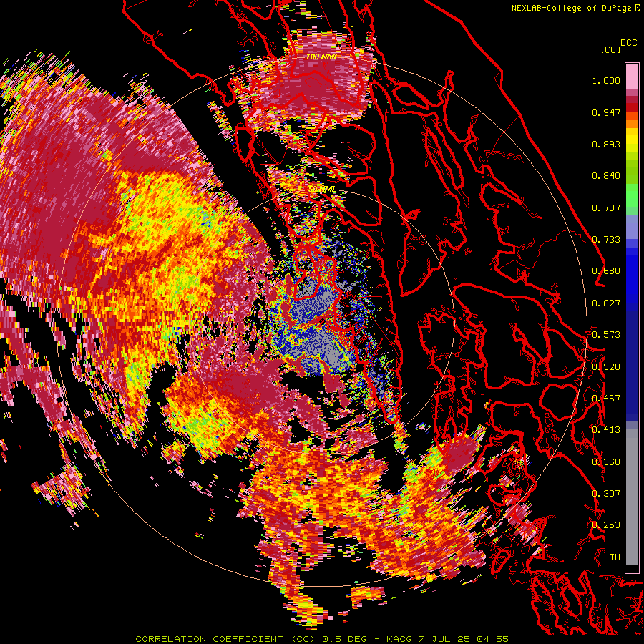Screen dimensions: 644x644
Task: Click the NEXLAB-College of DuPage credit text
Action: point(575,8)
